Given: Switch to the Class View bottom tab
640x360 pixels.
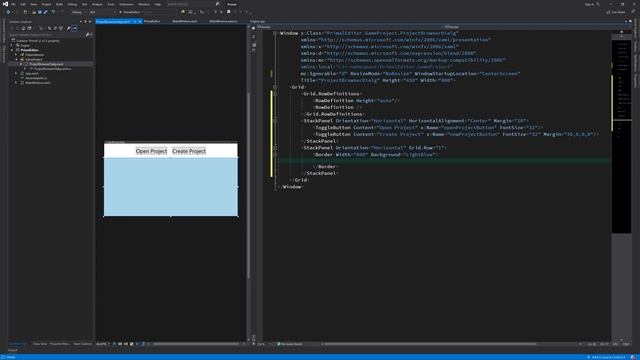Looking at the screenshot, I should tap(40, 344).
